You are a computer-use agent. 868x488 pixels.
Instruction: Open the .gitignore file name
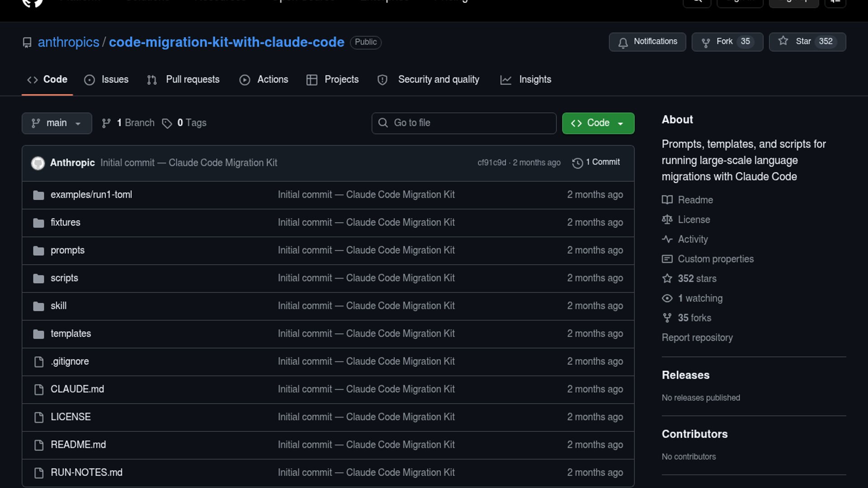point(70,361)
